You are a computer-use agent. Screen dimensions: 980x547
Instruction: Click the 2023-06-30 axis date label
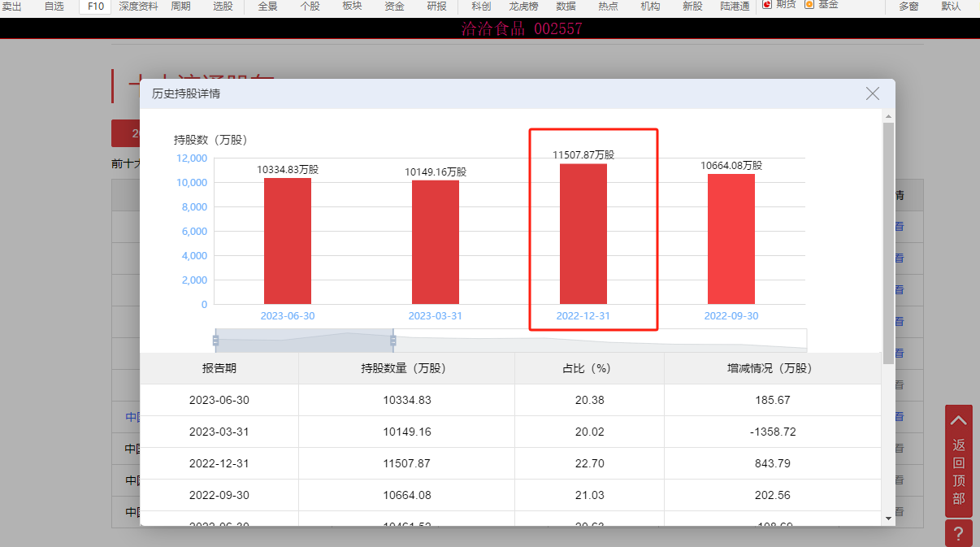click(x=288, y=315)
